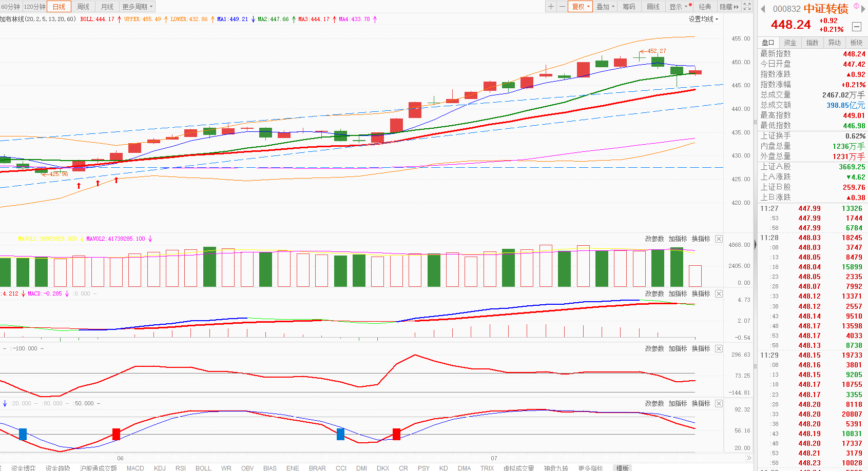Screen dimensions: 868x471
Task: Close the MACD indicator panel
Action: pos(719,294)
